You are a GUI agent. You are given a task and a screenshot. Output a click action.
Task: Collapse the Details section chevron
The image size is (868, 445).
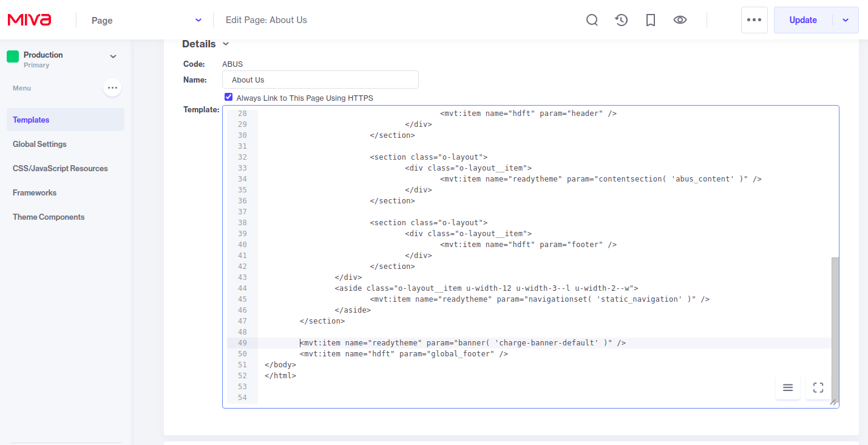[x=226, y=44]
